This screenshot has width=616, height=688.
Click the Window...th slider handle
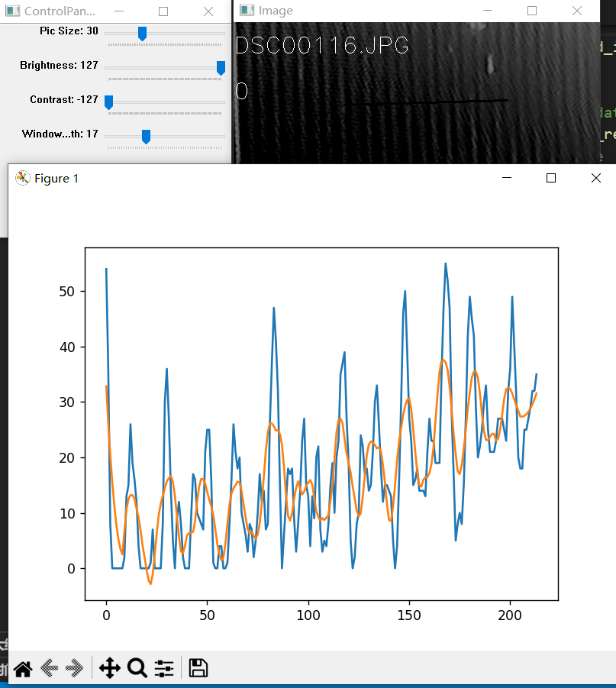[x=146, y=137]
